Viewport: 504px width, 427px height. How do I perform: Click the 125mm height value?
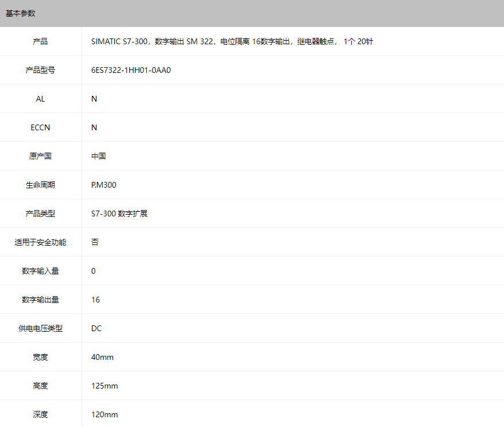[104, 386]
